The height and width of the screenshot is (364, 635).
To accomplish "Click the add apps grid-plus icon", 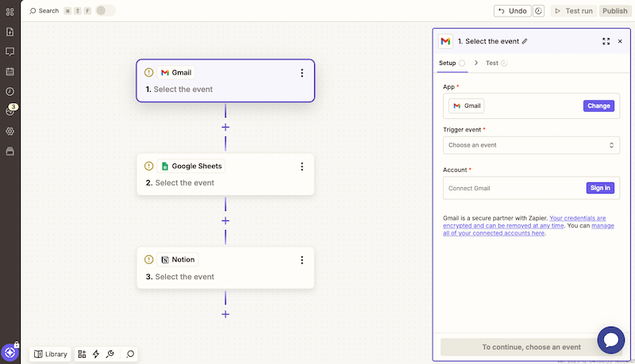I will tap(82, 354).
